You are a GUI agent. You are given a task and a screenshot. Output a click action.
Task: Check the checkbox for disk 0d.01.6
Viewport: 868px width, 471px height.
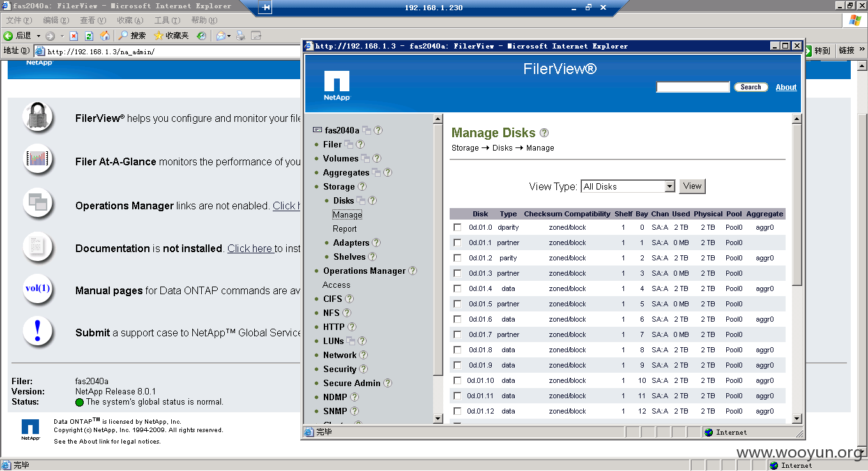(457, 319)
